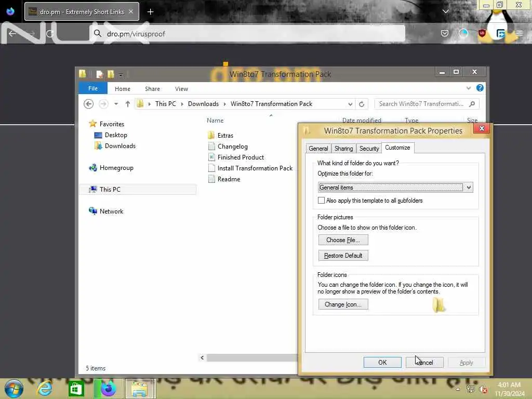
Task: Open Explorer help question mark icon
Action: 480,88
